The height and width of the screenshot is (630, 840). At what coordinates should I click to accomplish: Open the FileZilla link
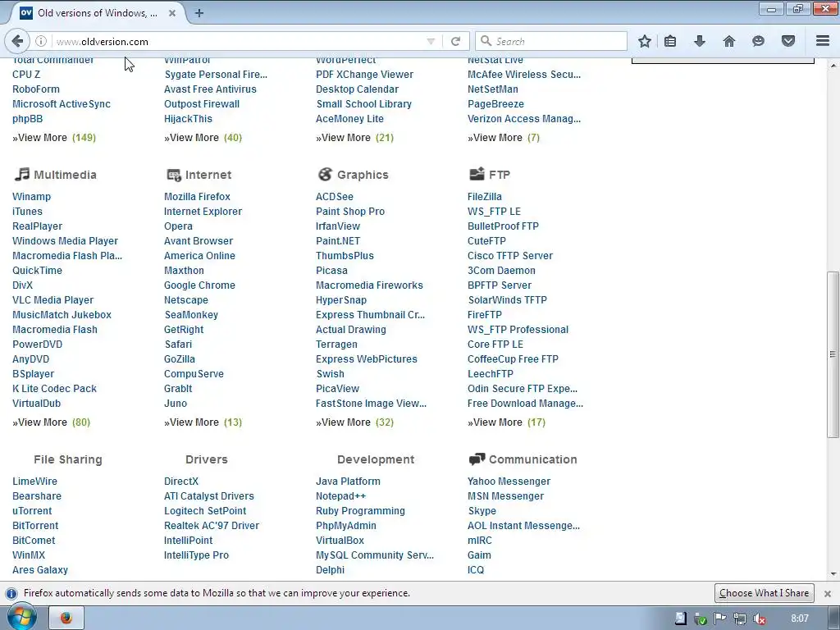coord(485,197)
